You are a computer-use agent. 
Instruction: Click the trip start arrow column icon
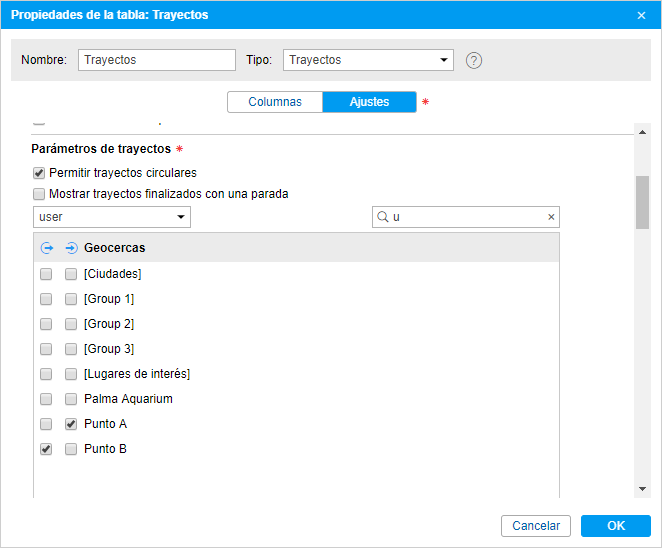pos(46,248)
